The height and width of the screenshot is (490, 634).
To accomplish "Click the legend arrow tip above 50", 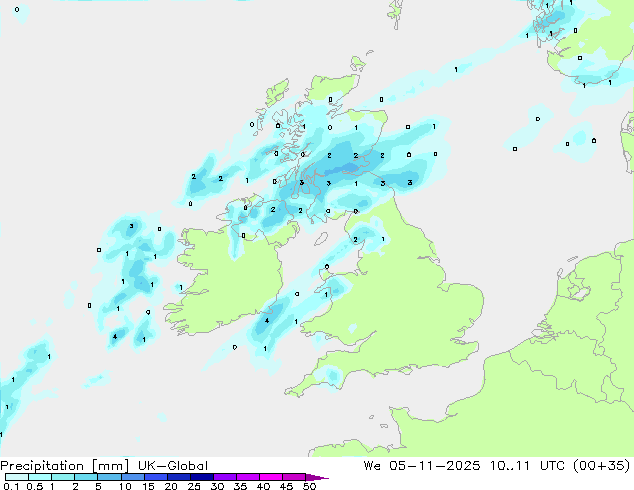I will point(317,478).
